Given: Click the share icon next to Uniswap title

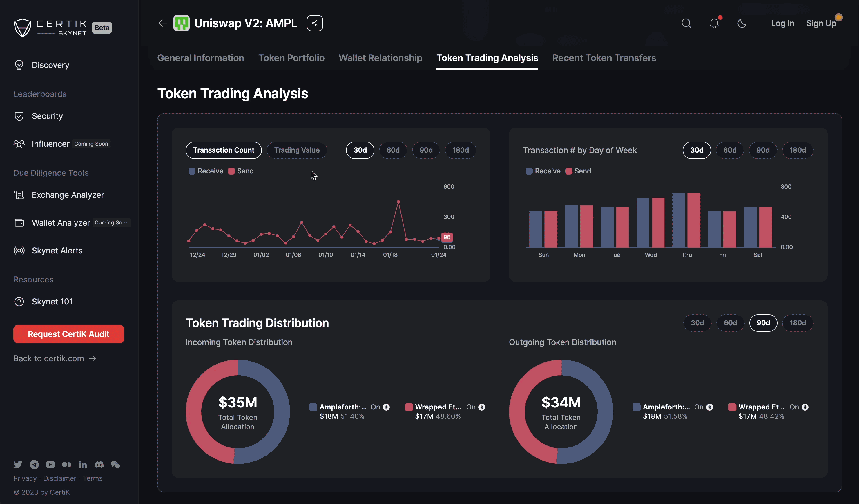Looking at the screenshot, I should (x=315, y=23).
